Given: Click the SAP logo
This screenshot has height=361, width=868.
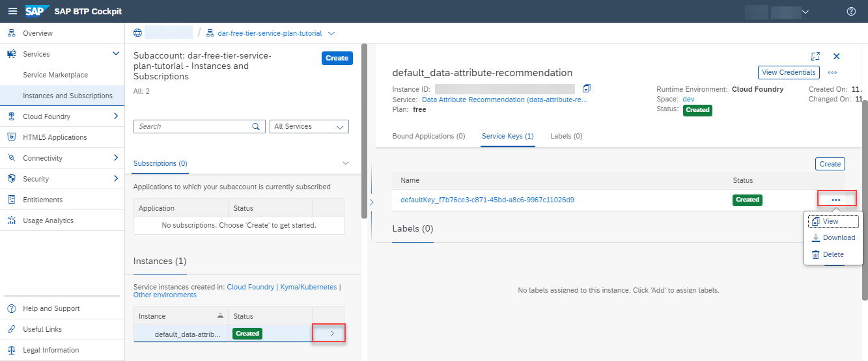Looking at the screenshot, I should click(37, 11).
